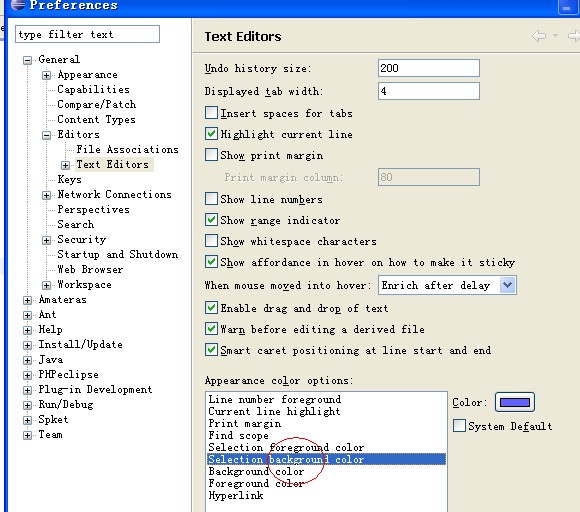Viewport: 580px width, 512px height.
Task: Collapse the General tree node
Action: 27,60
